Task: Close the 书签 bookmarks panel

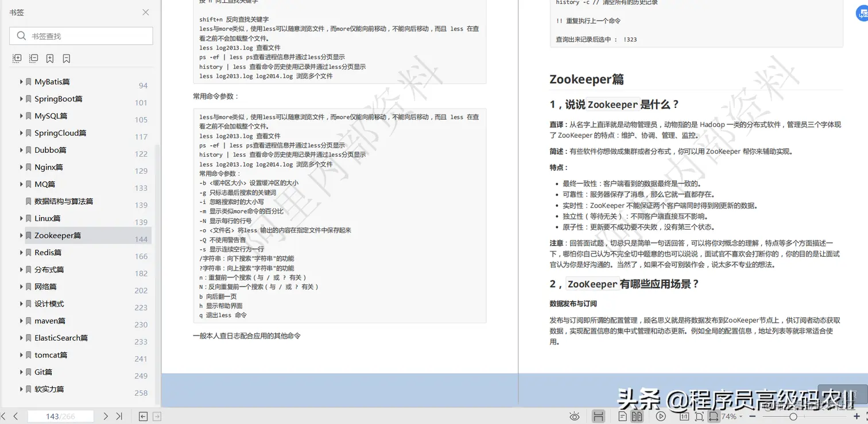Action: (x=145, y=12)
